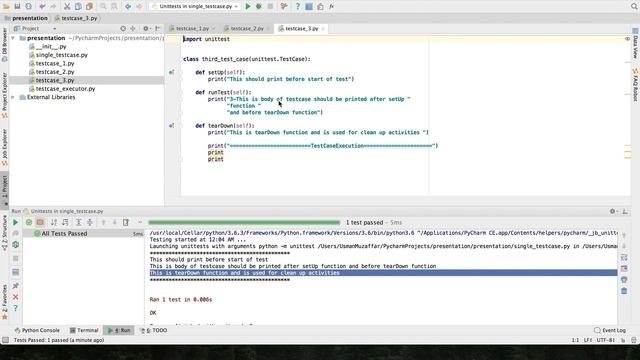640x360 pixels.
Task: Undo last action with the undo arrow
Action: pyautogui.click(x=42, y=6)
